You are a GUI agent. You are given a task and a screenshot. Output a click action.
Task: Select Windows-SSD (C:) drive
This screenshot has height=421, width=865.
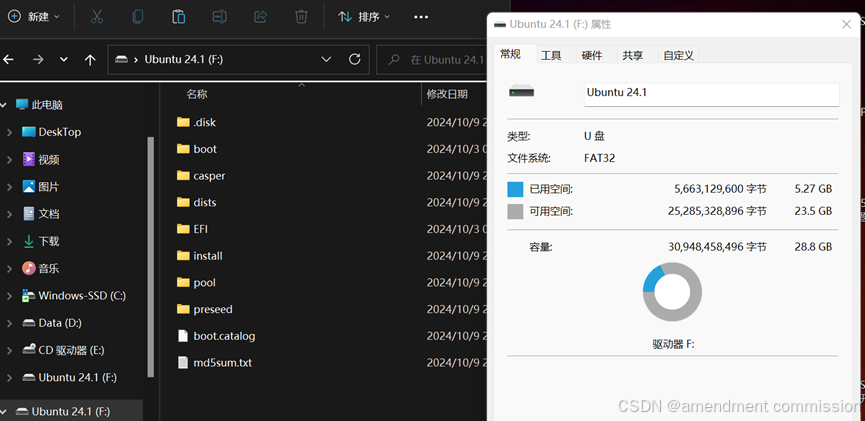click(x=74, y=296)
